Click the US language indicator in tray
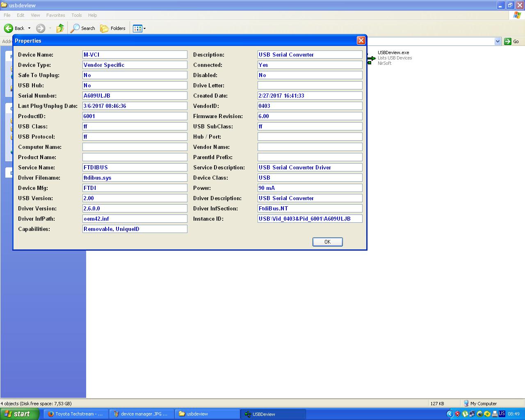The width and height of the screenshot is (525, 420). point(502,414)
